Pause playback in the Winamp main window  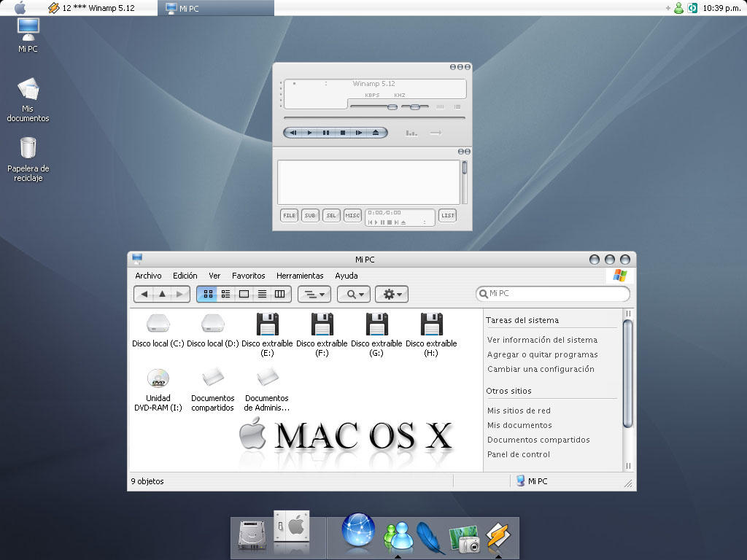[x=326, y=133]
